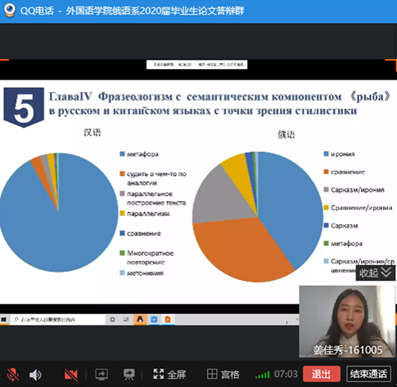Screen dimensions: 397x387
Task: Click the 结束通话 end call button
Action: (x=368, y=374)
